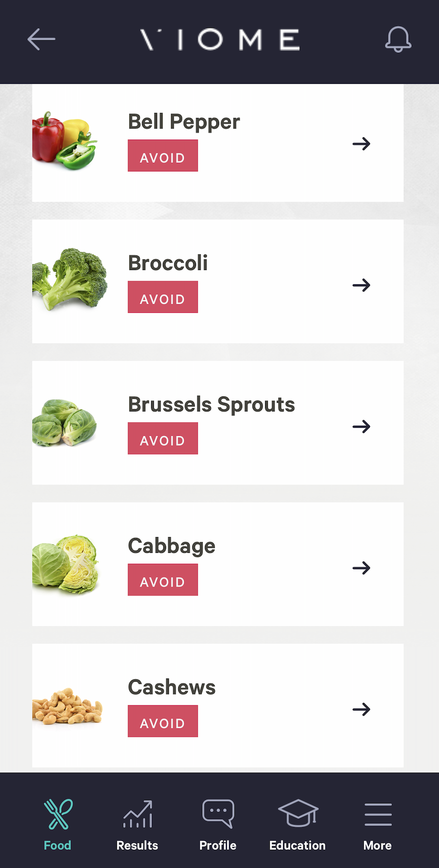Screen dimensions: 439x868
Task: Open Brussels Sprouts details arrow
Action: (x=361, y=426)
